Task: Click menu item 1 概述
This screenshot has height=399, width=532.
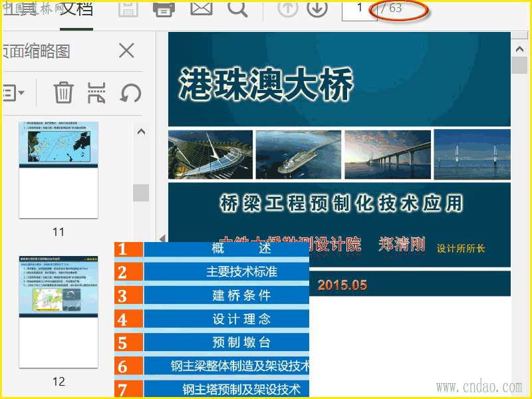Action: point(211,249)
